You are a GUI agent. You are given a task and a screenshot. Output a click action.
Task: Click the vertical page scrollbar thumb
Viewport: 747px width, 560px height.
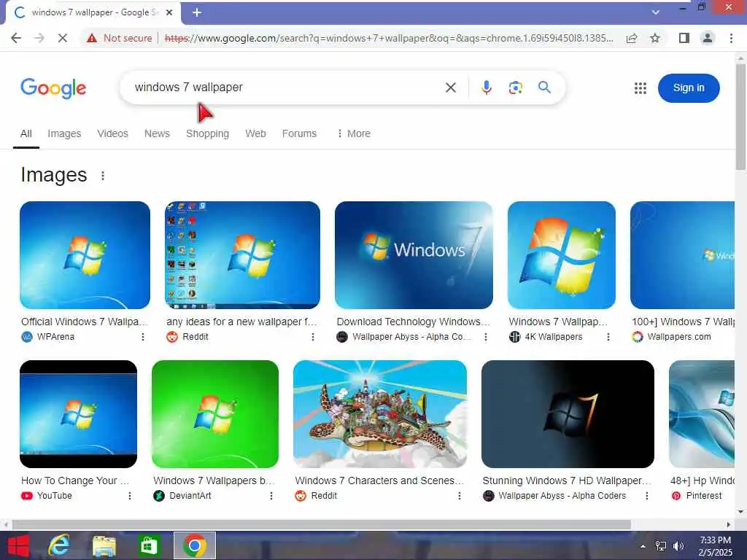tap(740, 117)
